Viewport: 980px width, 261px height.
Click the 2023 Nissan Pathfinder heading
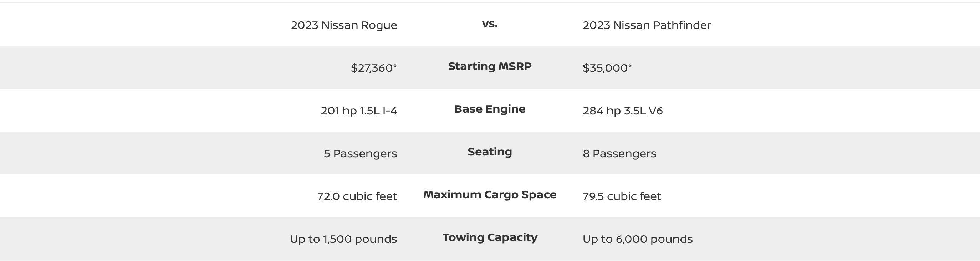click(x=646, y=25)
